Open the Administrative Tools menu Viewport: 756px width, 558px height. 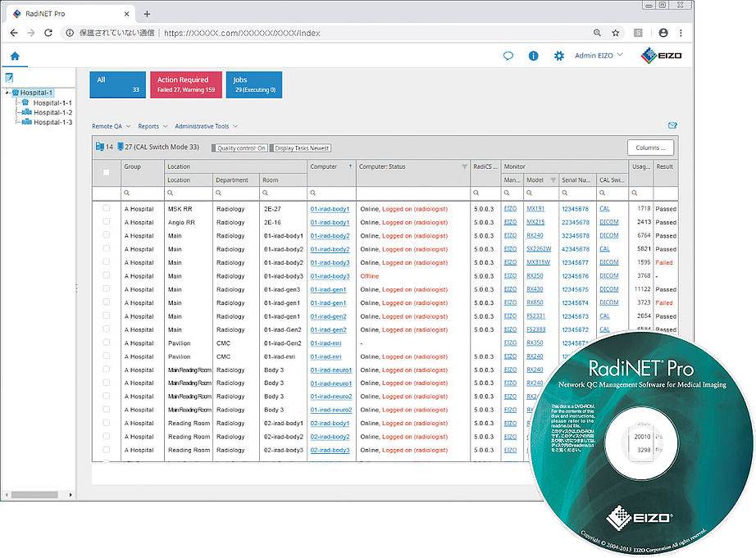tap(206, 126)
